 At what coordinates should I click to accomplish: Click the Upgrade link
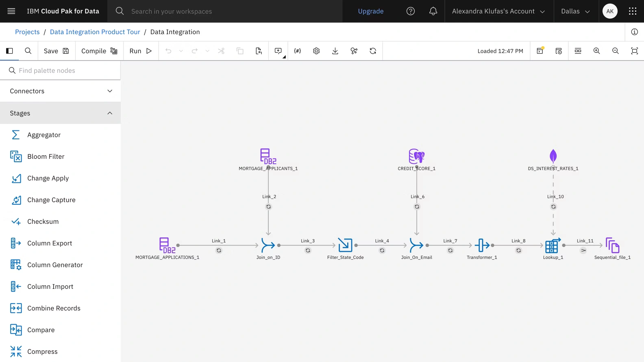370,11
